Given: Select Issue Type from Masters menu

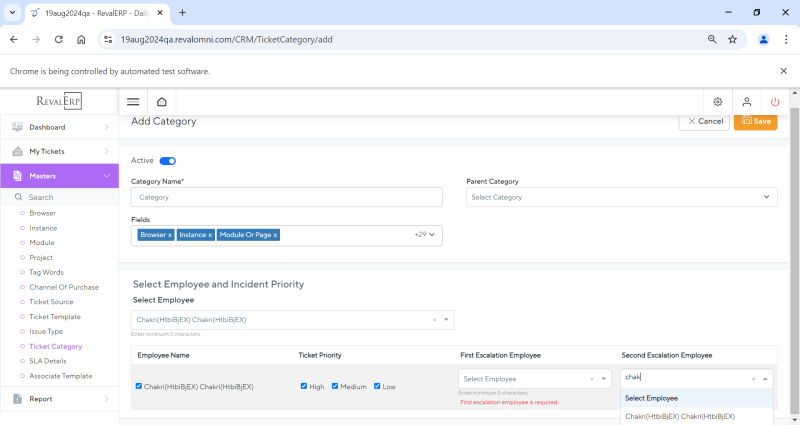Looking at the screenshot, I should [47, 331].
